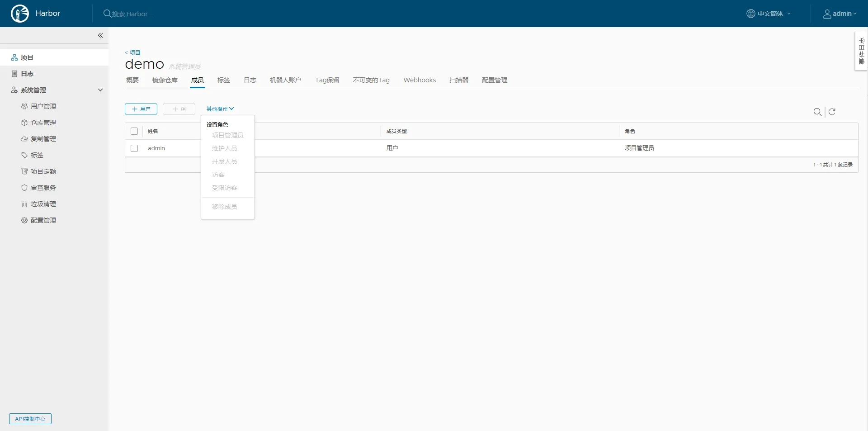Open 标签 in the sidebar
Image resolution: width=868 pixels, height=431 pixels.
[37, 155]
